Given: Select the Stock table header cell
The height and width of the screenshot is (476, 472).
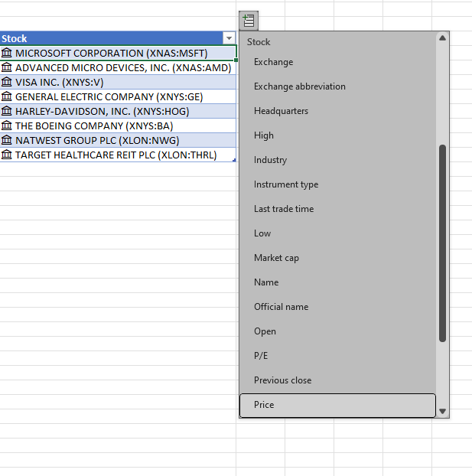Looking at the screenshot, I should [118, 38].
